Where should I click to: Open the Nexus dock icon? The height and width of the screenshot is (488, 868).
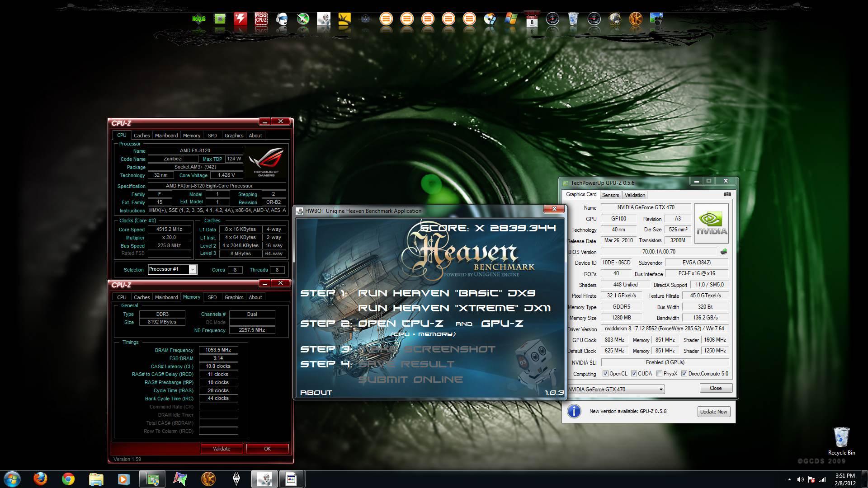coord(199,19)
